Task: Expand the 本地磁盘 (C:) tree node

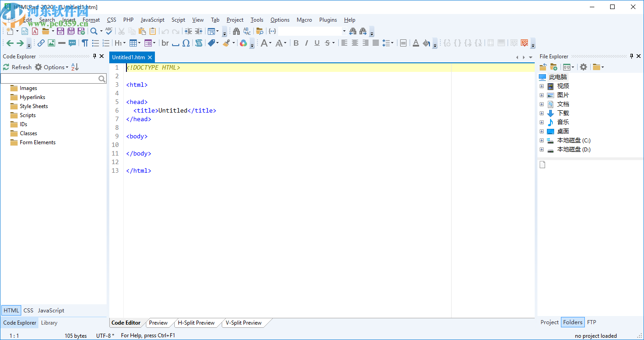Action: tap(541, 141)
